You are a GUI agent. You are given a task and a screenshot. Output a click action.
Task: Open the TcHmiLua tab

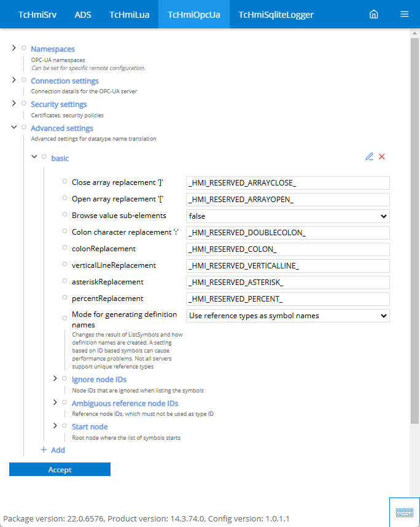click(x=130, y=15)
